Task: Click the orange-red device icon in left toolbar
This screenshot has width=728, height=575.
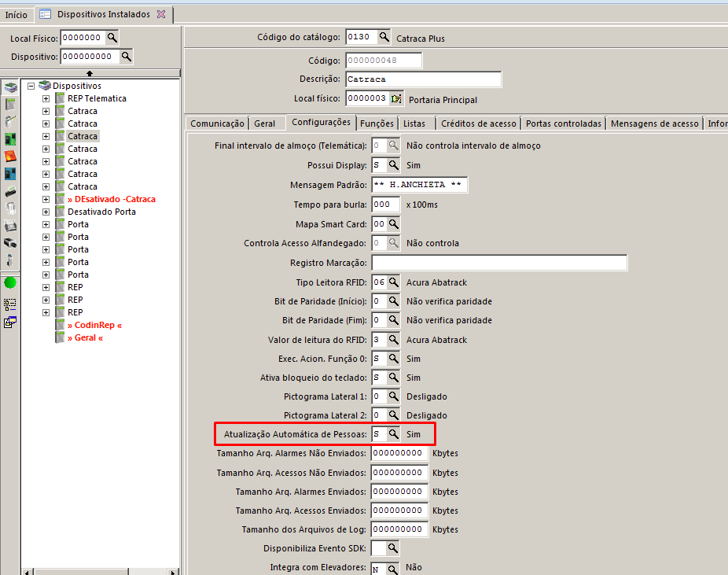Action: coord(10,156)
